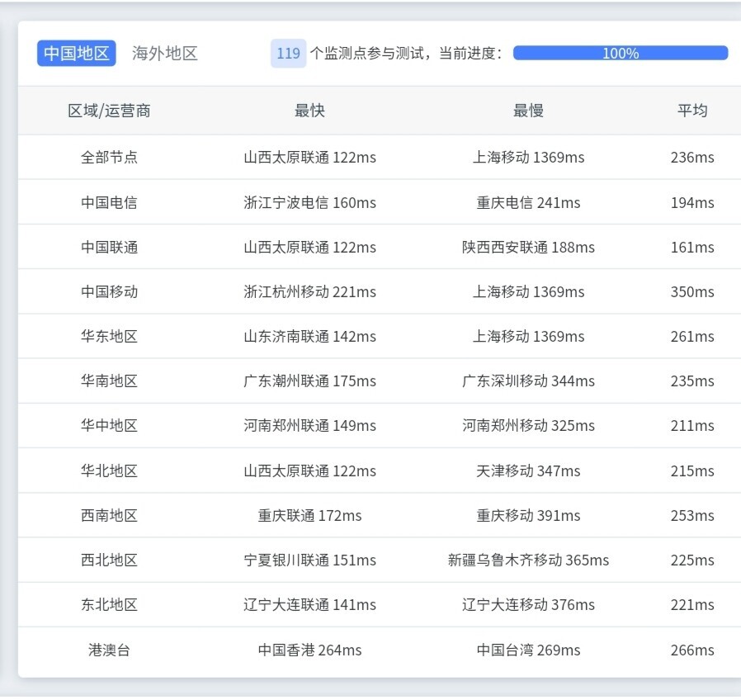Click 广东深圳移动 344ms cell
Screen dimensions: 741x700
point(528,381)
